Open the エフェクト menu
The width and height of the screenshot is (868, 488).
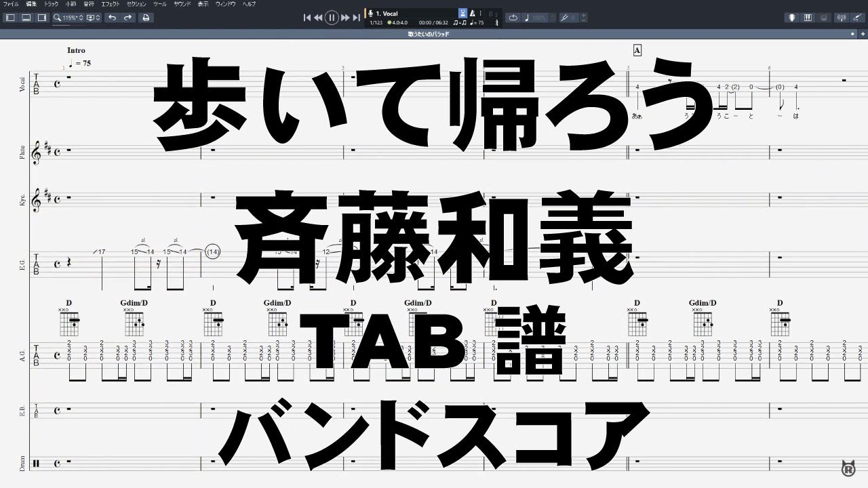pyautogui.click(x=111, y=4)
